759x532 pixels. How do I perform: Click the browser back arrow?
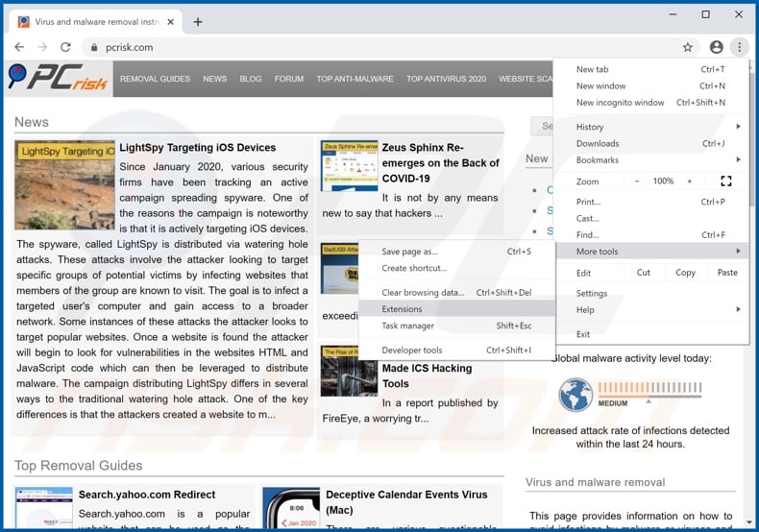[x=19, y=47]
